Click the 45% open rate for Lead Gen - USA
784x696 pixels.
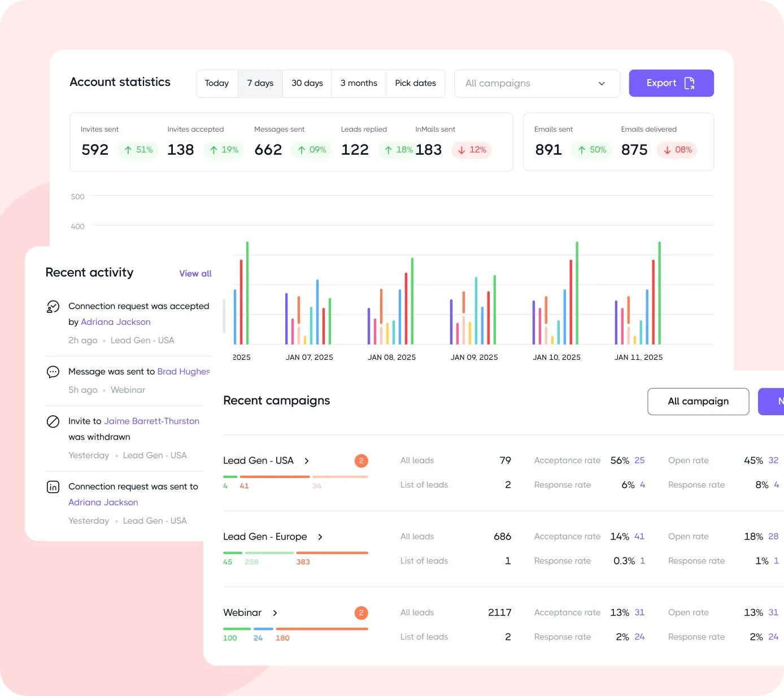pos(753,461)
